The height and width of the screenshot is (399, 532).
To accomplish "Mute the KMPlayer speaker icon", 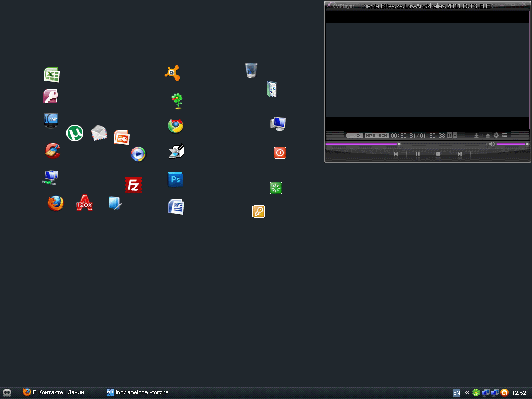I will point(491,144).
